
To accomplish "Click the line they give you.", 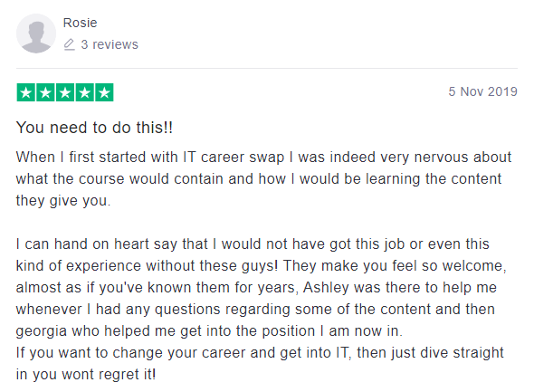I will click(63, 201).
